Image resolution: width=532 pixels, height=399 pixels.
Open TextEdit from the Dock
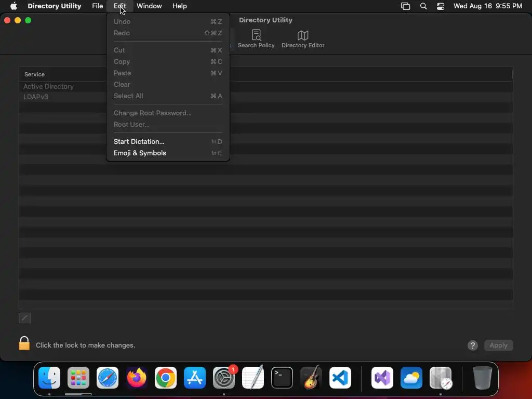253,377
